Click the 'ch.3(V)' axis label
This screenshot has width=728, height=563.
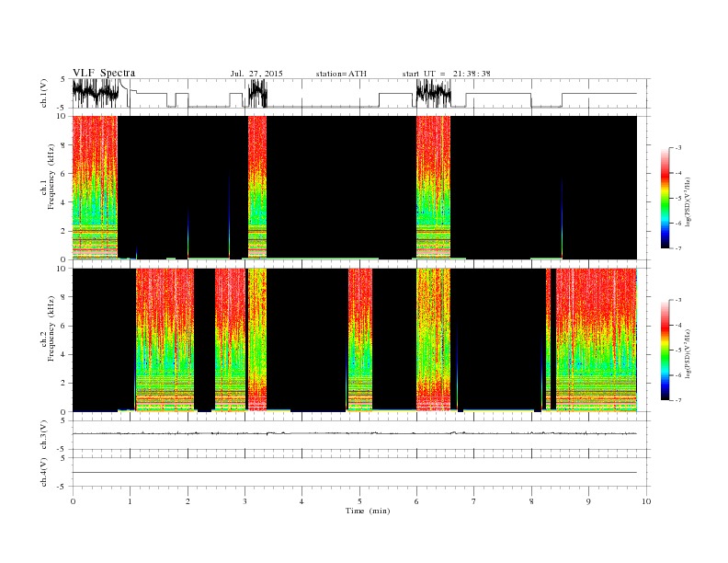pyautogui.click(x=44, y=435)
